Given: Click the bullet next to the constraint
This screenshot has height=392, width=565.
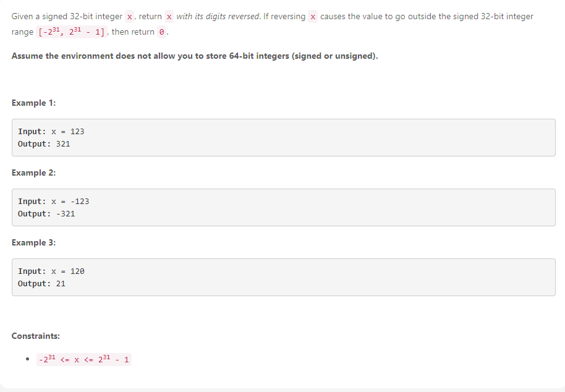Looking at the screenshot, I should [x=26, y=359].
